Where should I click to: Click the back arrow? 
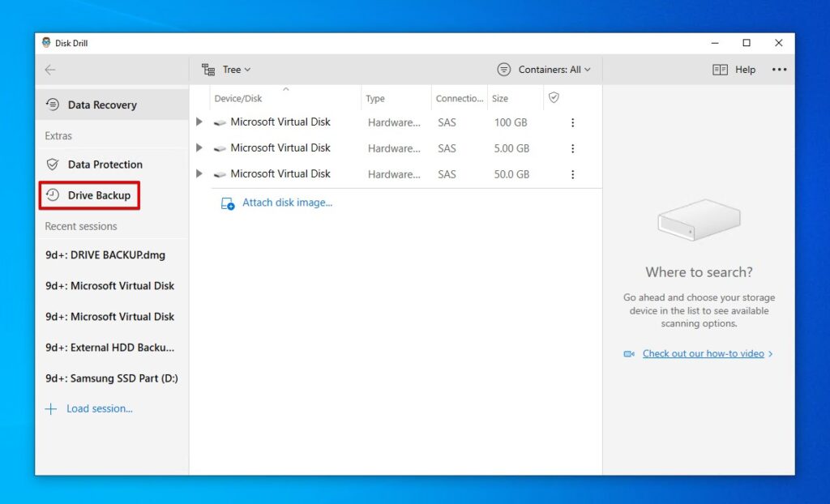(x=49, y=70)
